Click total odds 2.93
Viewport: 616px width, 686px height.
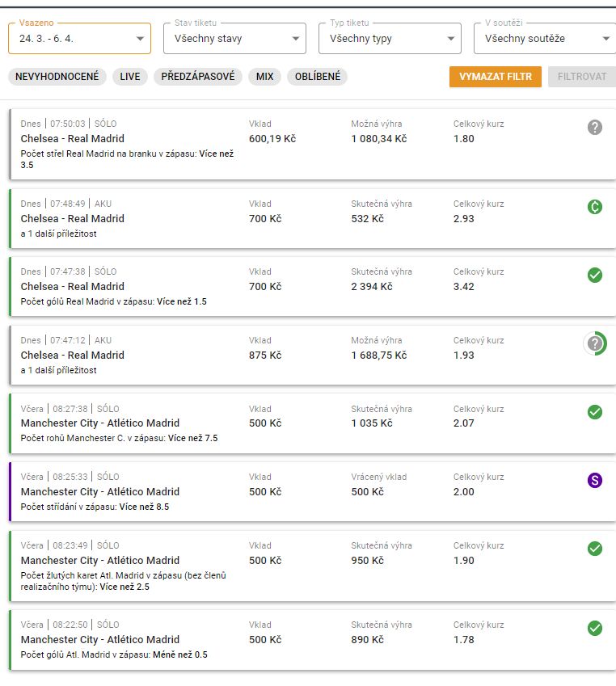point(464,218)
